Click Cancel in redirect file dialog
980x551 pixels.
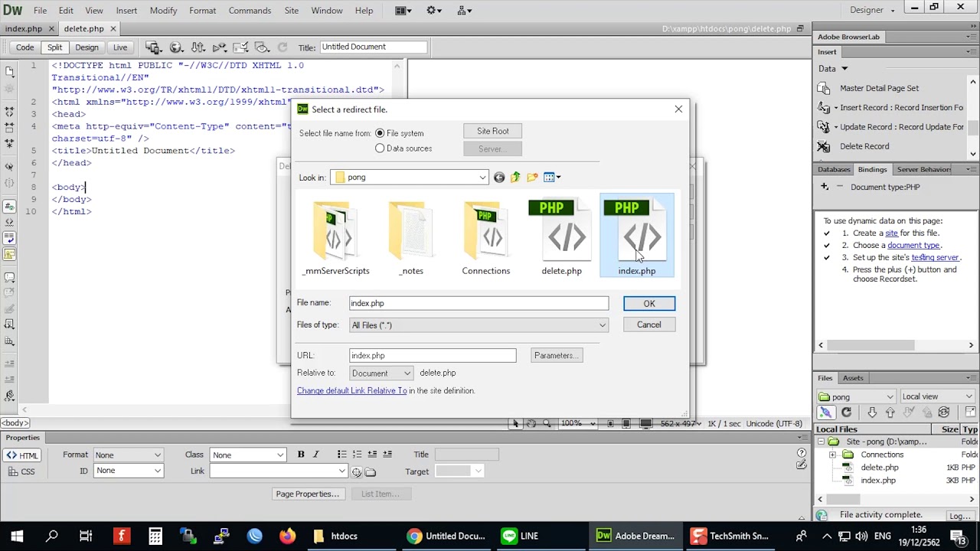[x=649, y=324]
